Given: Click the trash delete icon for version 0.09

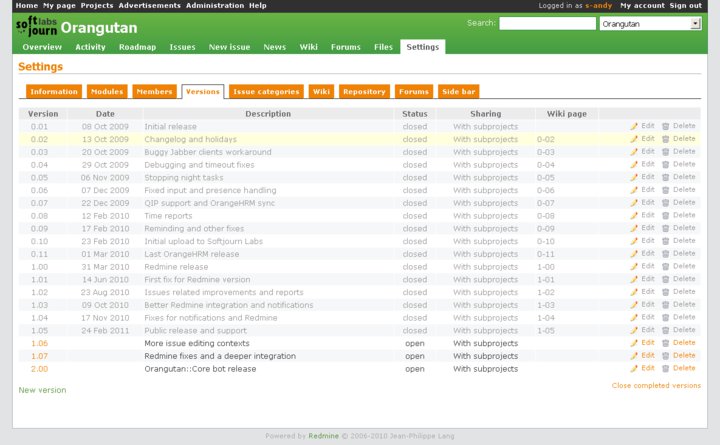Looking at the screenshot, I should pos(665,228).
